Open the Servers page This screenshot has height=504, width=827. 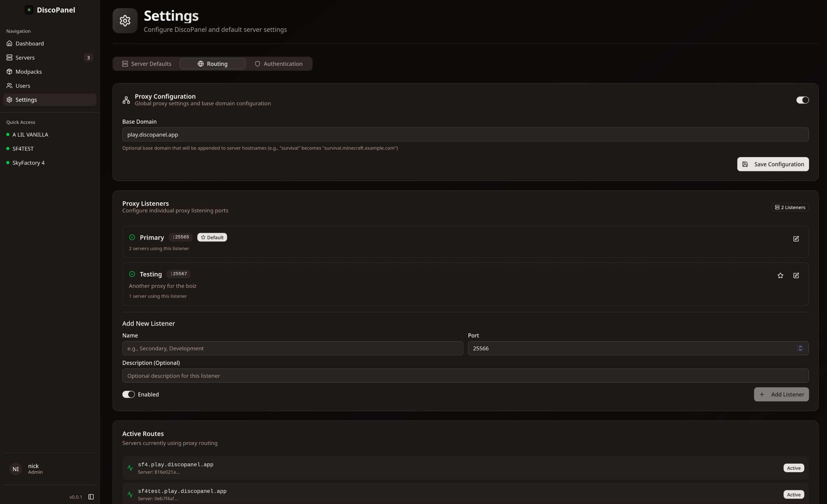(50, 57)
